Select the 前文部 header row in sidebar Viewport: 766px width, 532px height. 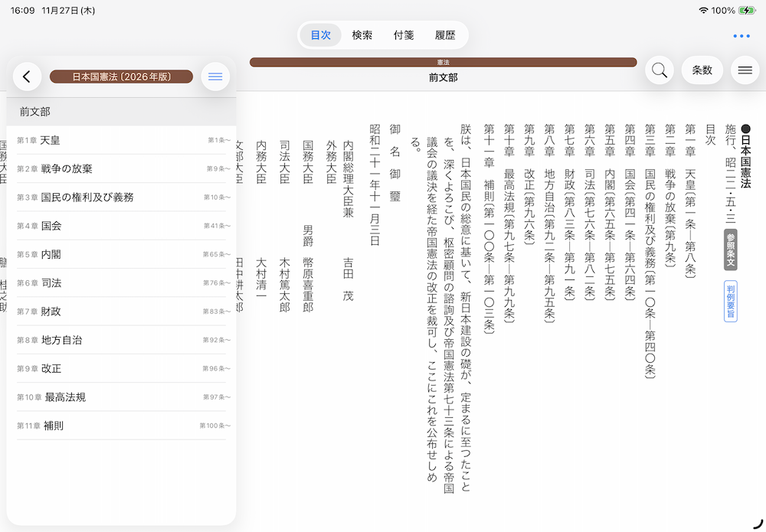[123, 112]
